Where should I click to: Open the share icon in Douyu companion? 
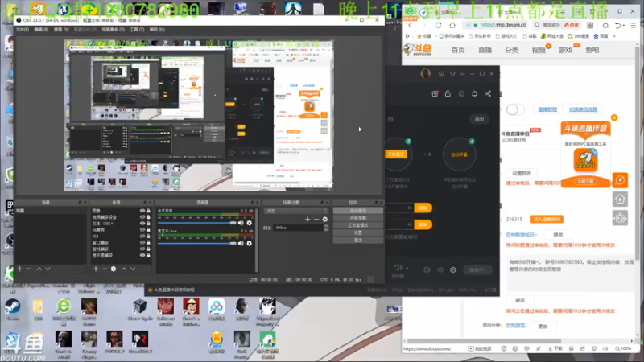tap(488, 93)
